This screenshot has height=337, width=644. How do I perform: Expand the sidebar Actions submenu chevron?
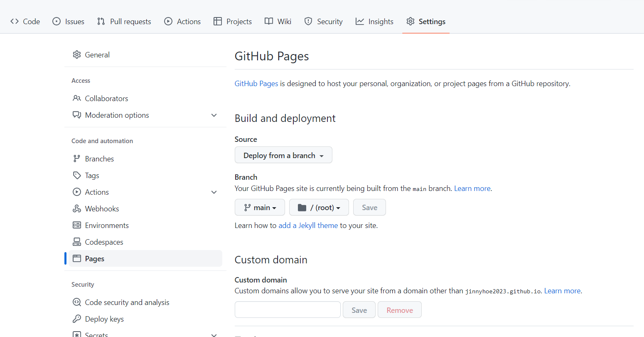coord(214,192)
